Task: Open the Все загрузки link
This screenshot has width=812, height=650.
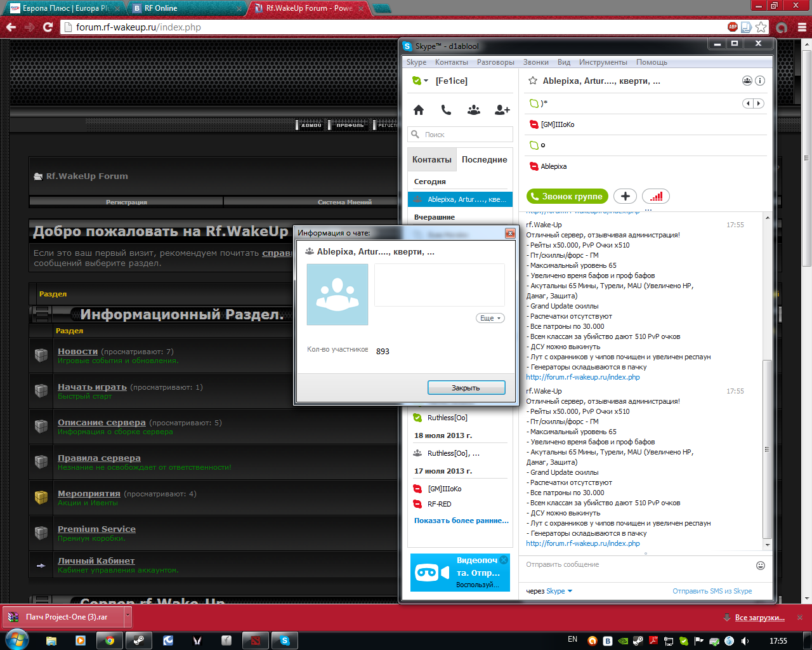Action: point(760,617)
